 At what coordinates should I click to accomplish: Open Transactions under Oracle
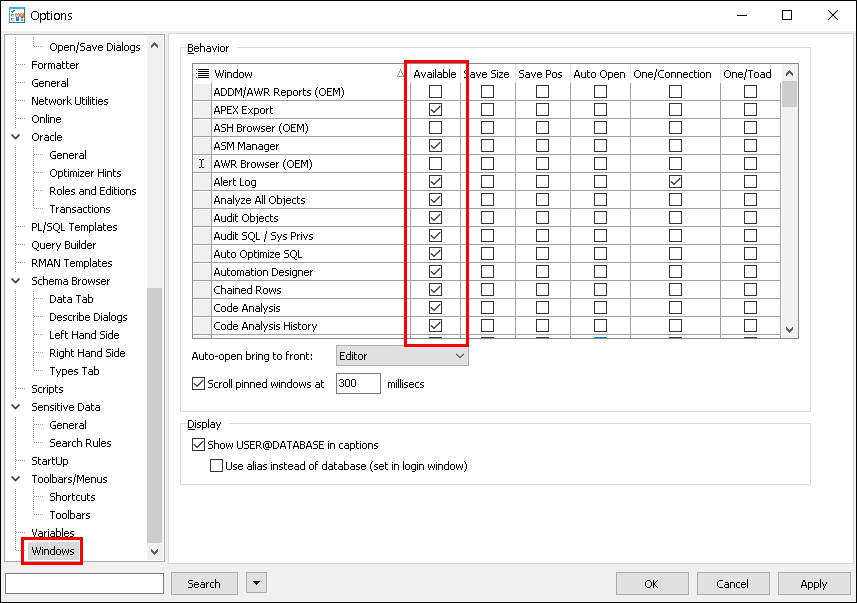point(79,209)
